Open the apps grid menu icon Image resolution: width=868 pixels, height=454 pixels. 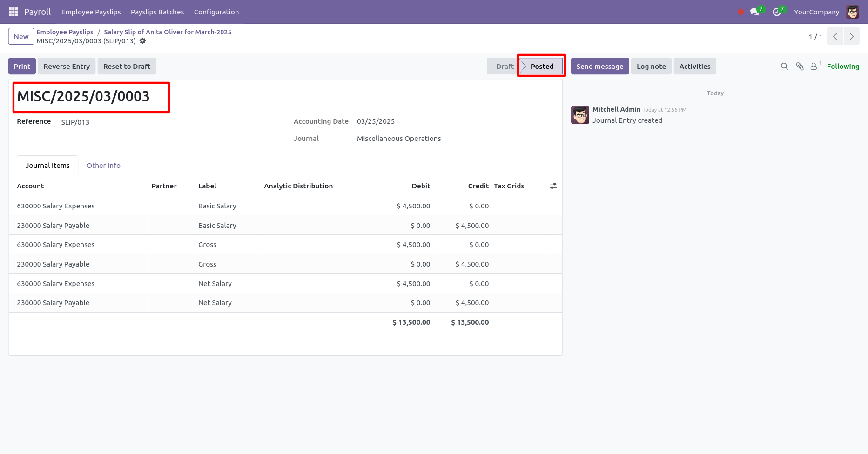coord(13,12)
